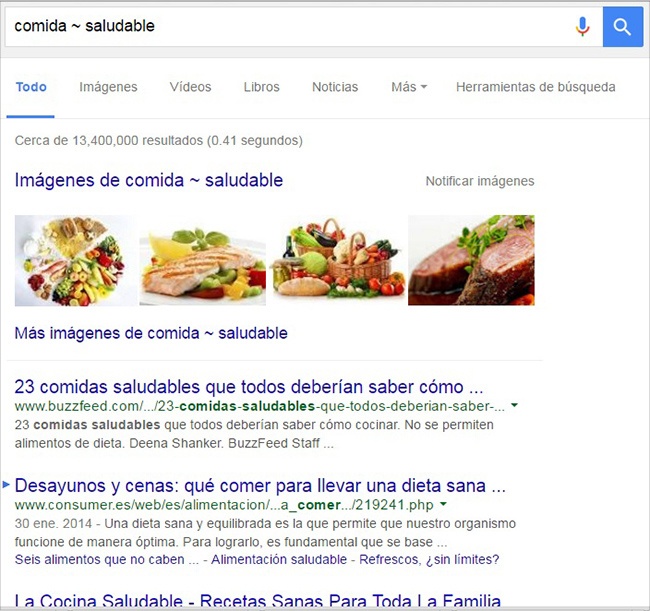Click Notificar imágenes link
650x611 pixels.
(x=480, y=181)
